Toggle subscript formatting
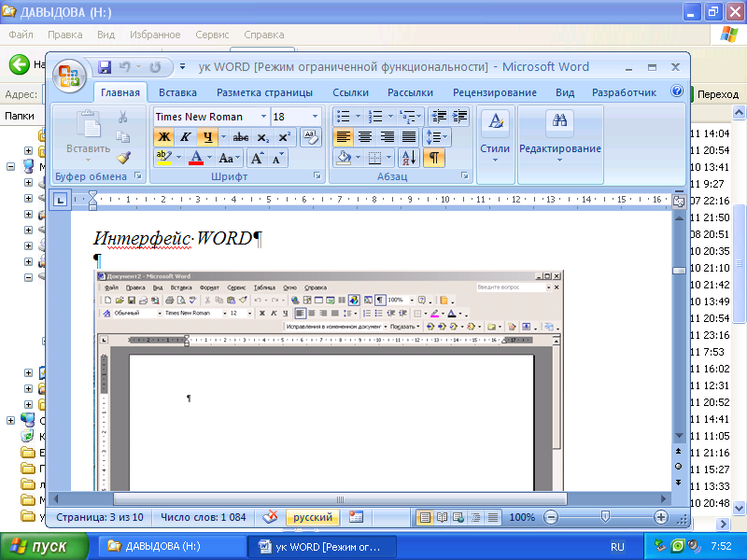The width and height of the screenshot is (747, 560). [x=263, y=137]
